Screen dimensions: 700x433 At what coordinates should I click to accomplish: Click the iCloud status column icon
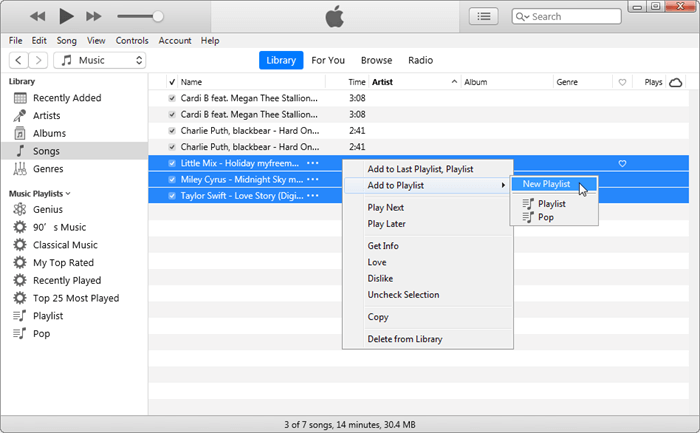click(x=676, y=82)
